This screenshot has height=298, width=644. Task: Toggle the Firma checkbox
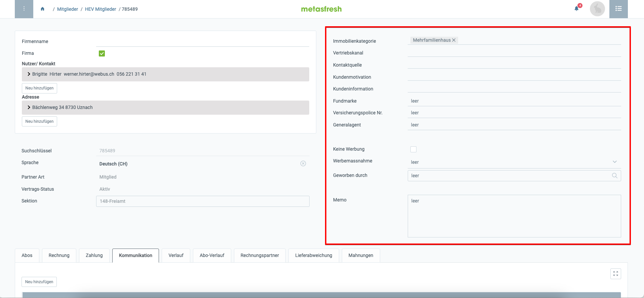pyautogui.click(x=102, y=53)
